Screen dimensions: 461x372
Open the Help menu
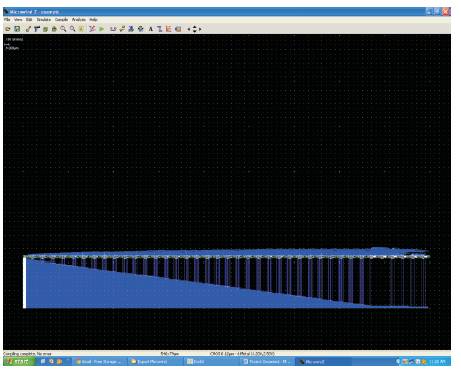(93, 20)
